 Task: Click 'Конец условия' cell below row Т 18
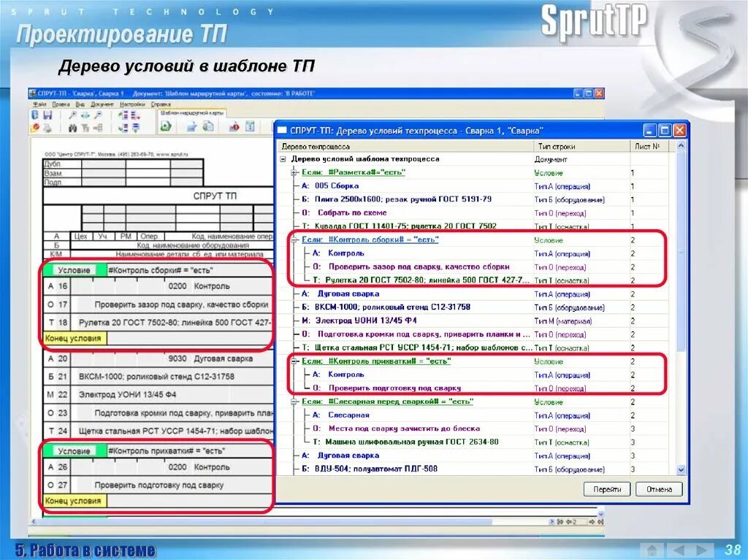click(75, 338)
